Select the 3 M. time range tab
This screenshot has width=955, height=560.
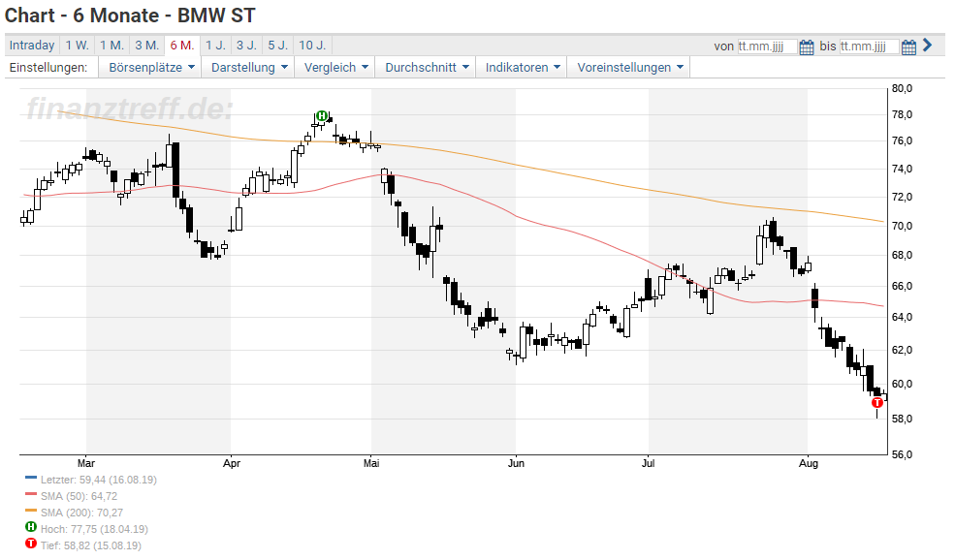point(146,45)
